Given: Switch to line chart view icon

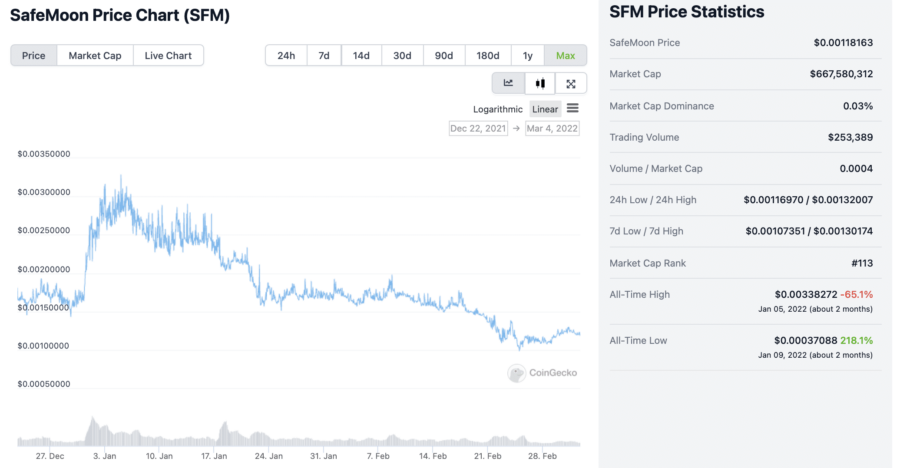Looking at the screenshot, I should 508,84.
